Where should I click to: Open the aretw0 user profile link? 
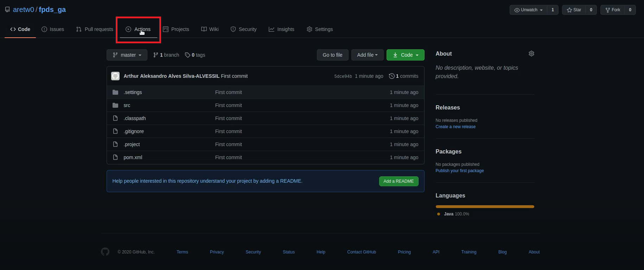coord(24,10)
